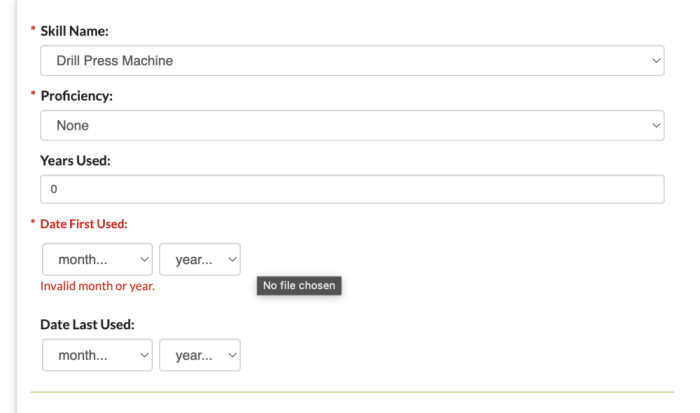Click into the Years Used input field
700x413 pixels.
click(352, 190)
